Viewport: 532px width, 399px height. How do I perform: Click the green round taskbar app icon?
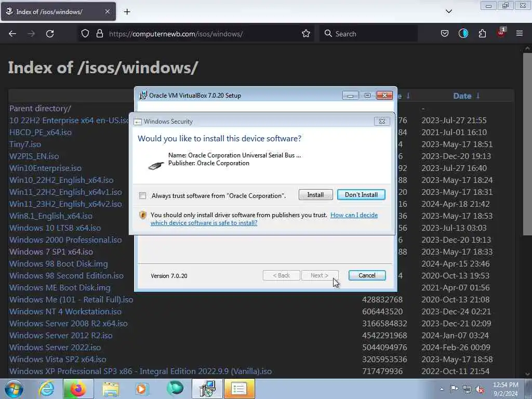coord(175,388)
